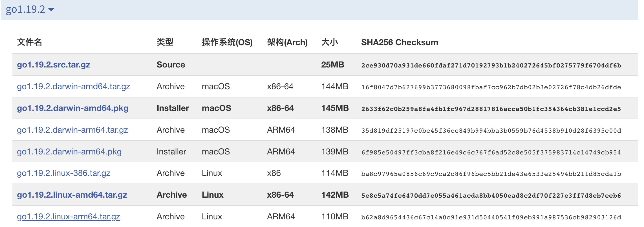The height and width of the screenshot is (227, 644).
Task: Click the 大小 column header
Action: (x=329, y=42)
